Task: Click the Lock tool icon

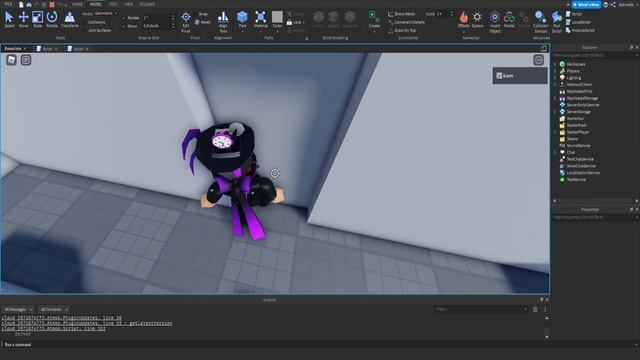Action: pyautogui.click(x=289, y=22)
